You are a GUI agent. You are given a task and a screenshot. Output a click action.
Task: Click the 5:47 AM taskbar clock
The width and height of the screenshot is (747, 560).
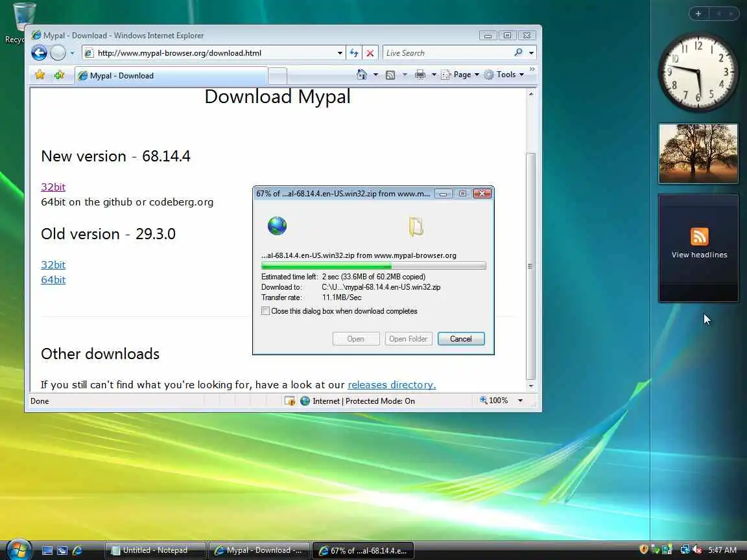click(x=722, y=550)
